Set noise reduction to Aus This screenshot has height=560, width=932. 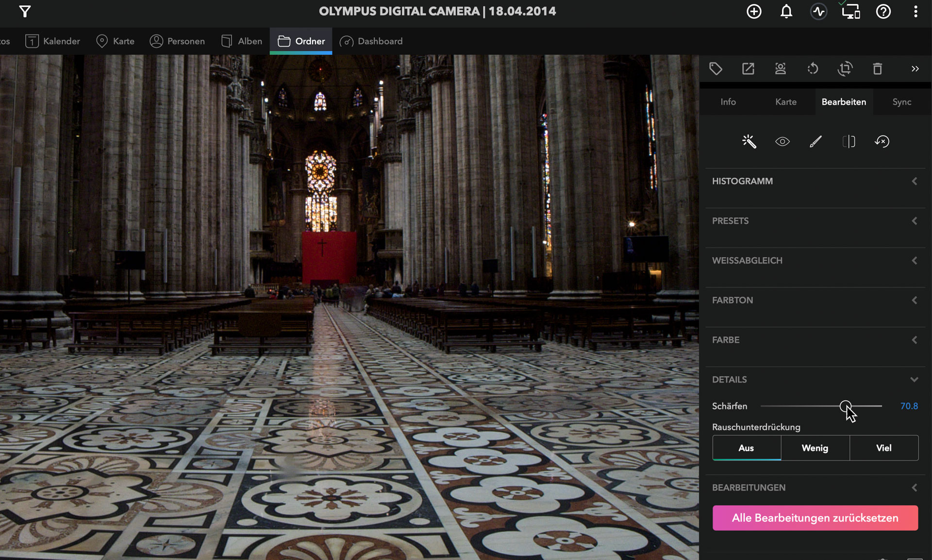[747, 448]
